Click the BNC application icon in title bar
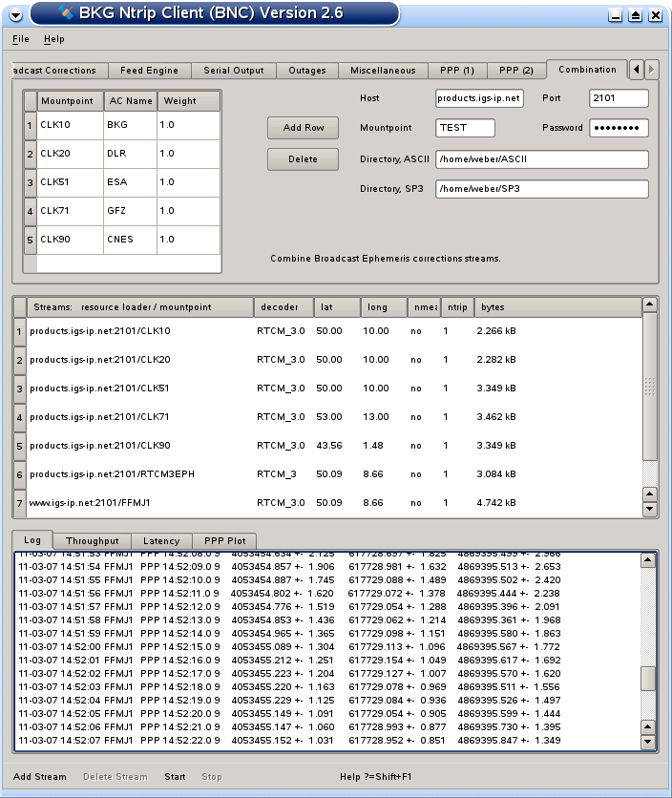 point(64,13)
